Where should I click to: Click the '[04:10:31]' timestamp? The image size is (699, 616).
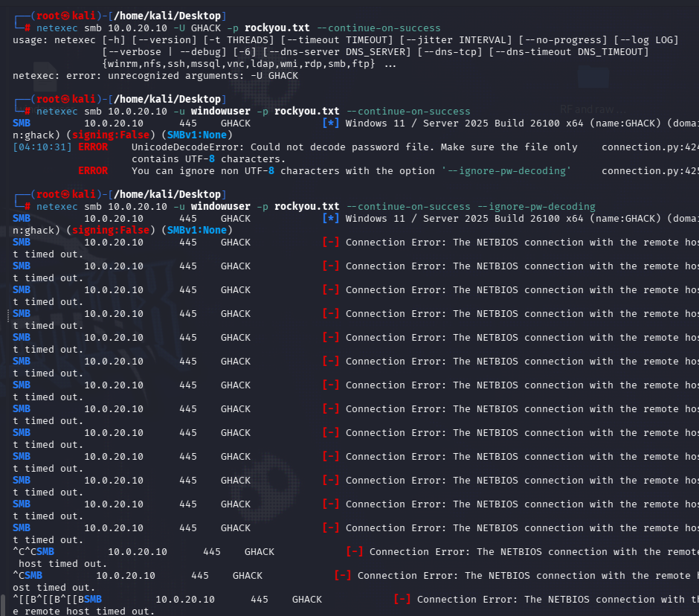(42, 147)
